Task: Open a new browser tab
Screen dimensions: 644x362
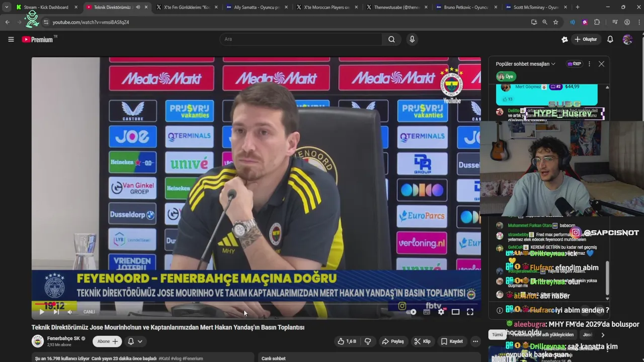Action: pos(577,7)
